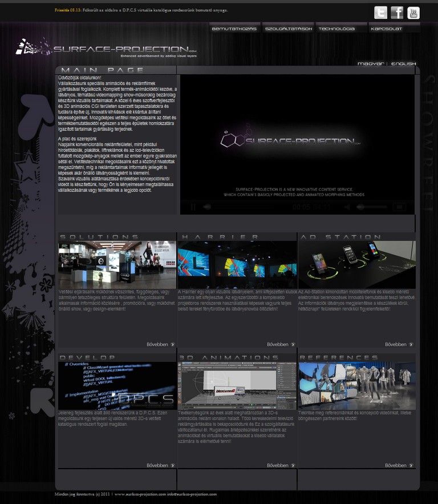Click the video time counter 00:05
The image size is (438, 504).
[301, 207]
